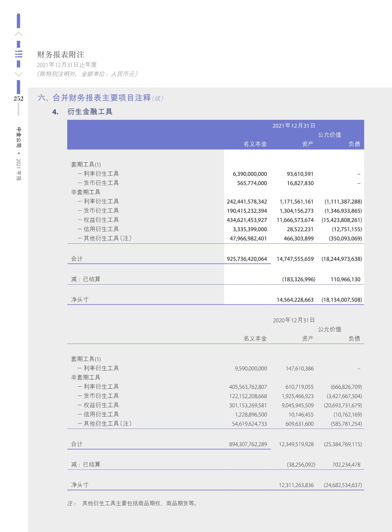Click the 2020年12月31日 table header

click(x=294, y=320)
